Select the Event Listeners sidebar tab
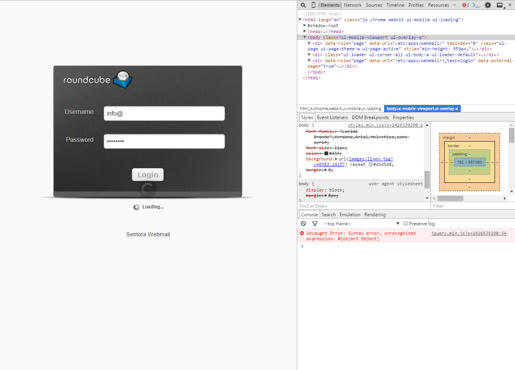Image resolution: width=515 pixels, height=370 pixels. [x=332, y=118]
